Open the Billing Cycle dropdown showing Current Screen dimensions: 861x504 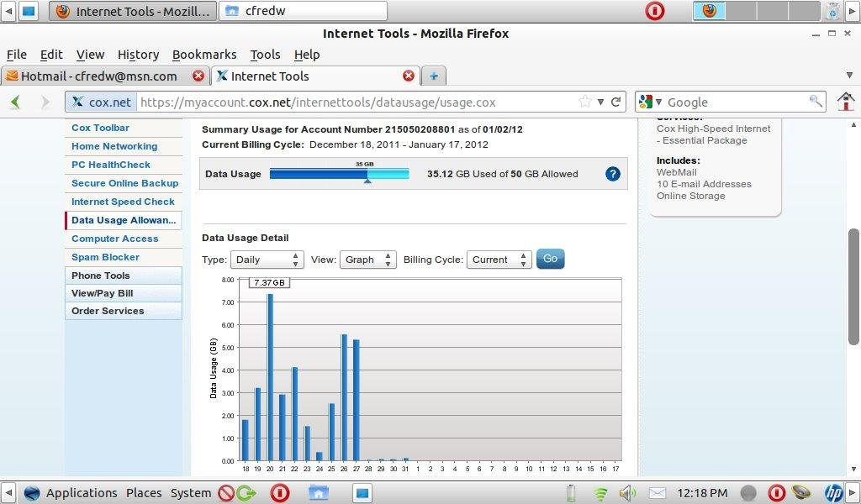tap(499, 260)
